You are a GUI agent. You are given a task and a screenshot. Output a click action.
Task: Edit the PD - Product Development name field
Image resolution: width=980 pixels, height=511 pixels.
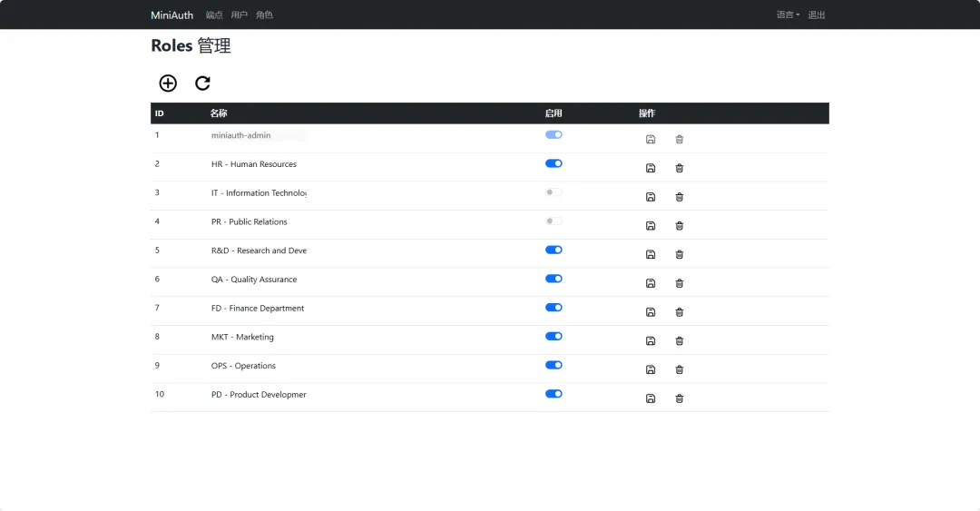tap(258, 394)
